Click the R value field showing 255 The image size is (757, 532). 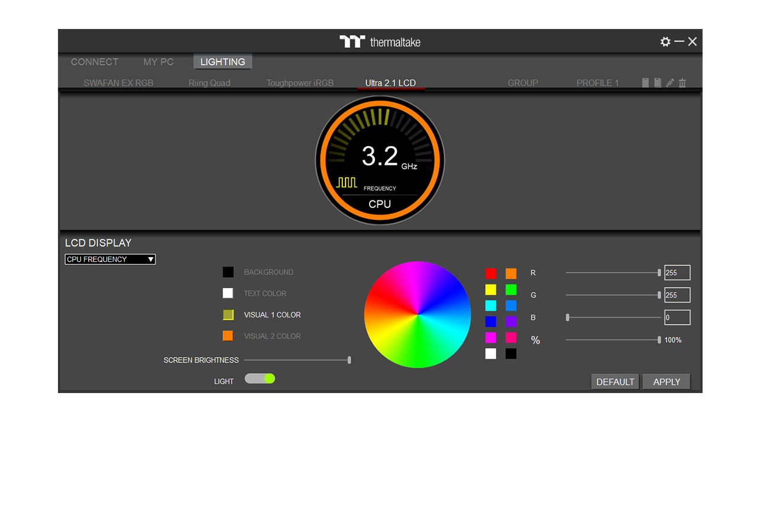677,273
